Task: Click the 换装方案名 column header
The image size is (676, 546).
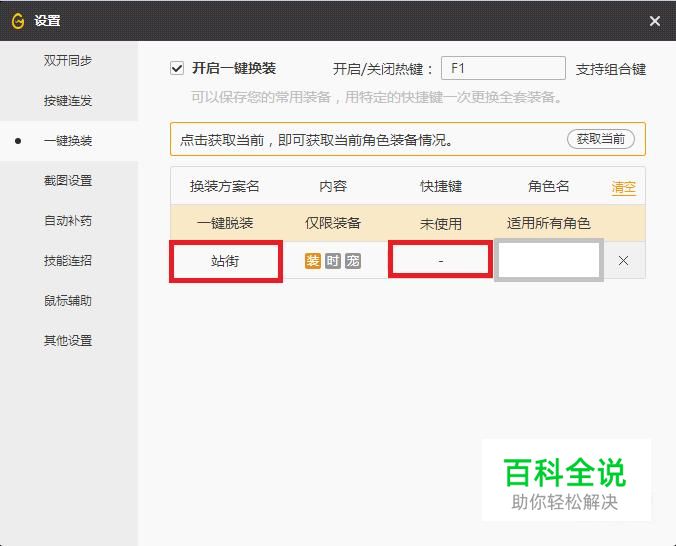Action: (224, 186)
